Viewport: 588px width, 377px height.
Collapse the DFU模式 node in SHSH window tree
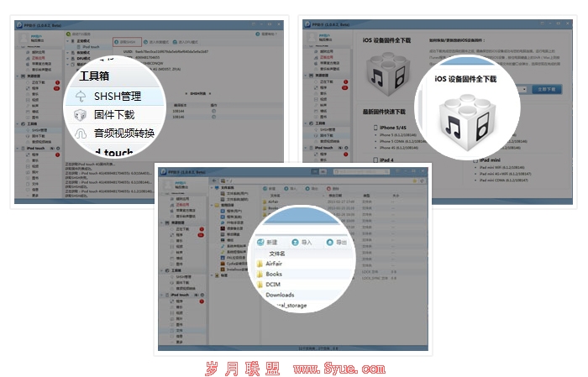[x=68, y=59]
